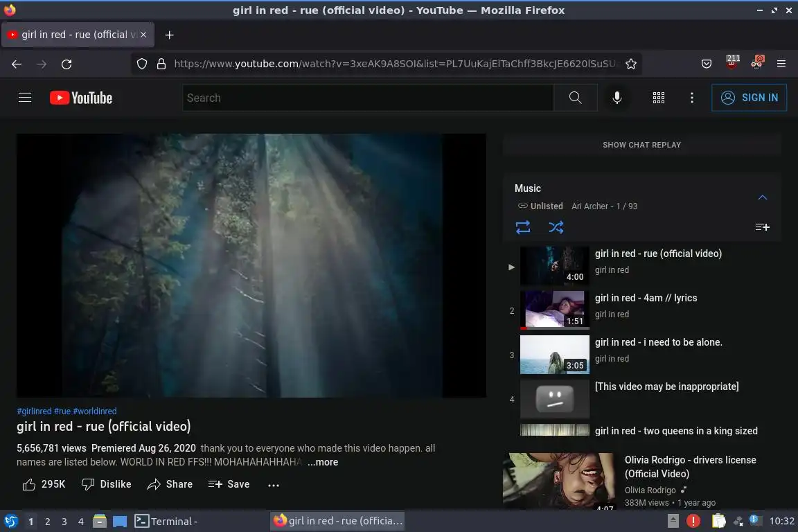Play girl in red - rue thumbnail in playlist

554,266
